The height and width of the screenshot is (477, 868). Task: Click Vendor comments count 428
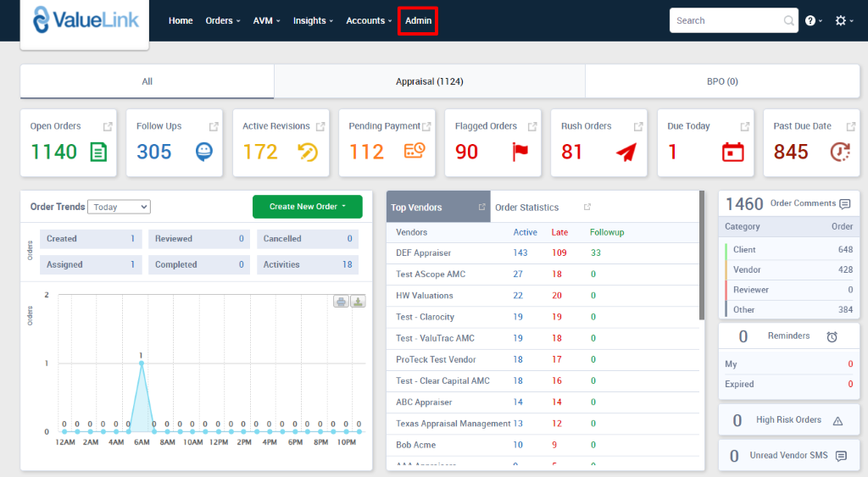click(x=845, y=269)
